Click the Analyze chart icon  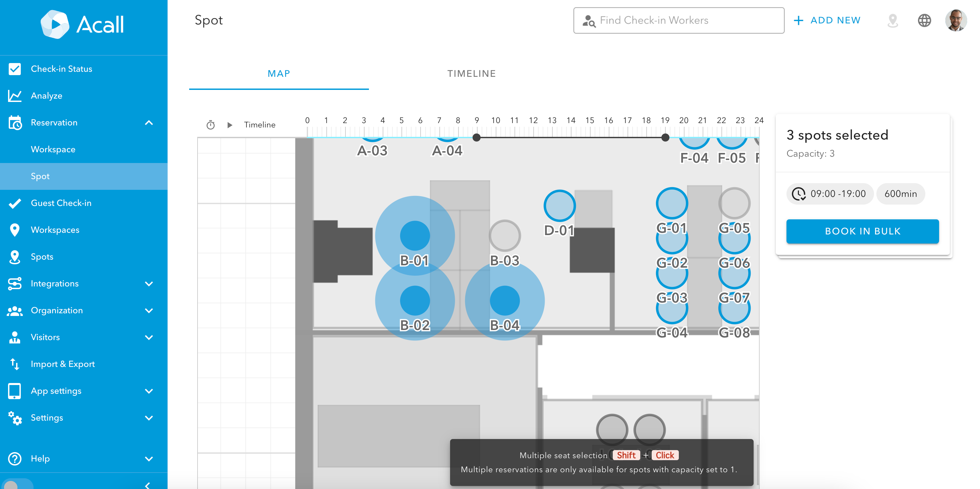(14, 96)
